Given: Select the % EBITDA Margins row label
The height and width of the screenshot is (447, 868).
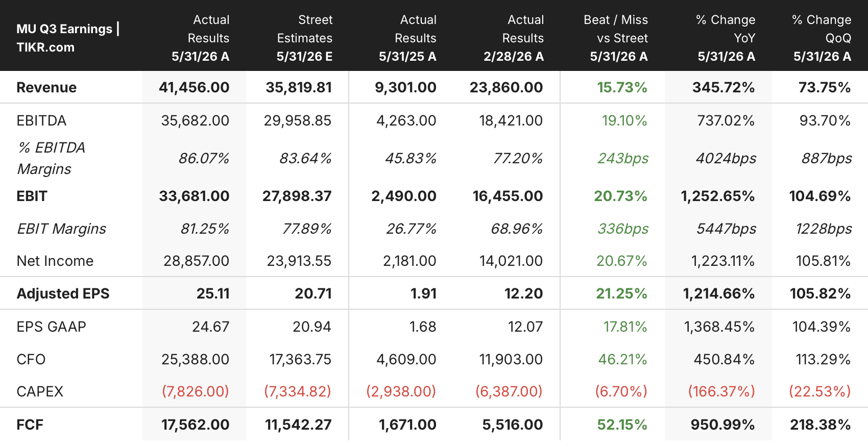Looking at the screenshot, I should pyautogui.click(x=51, y=158).
